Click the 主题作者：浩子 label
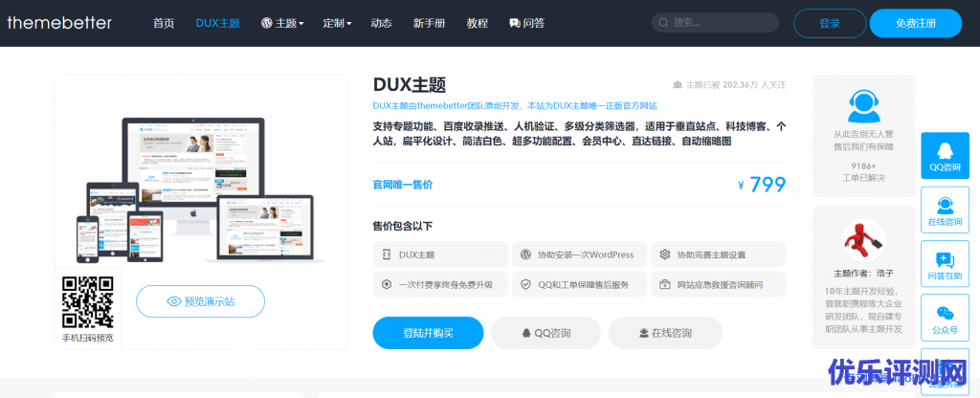980x398 pixels. (x=864, y=273)
